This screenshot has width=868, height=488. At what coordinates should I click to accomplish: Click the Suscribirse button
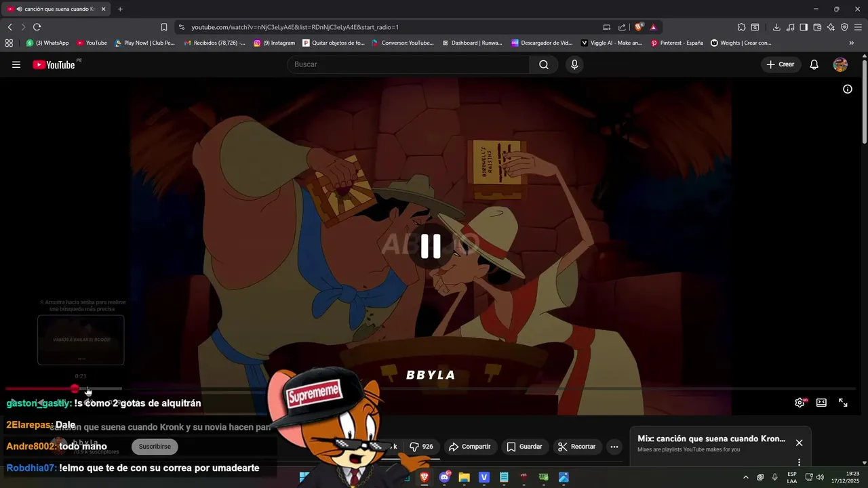coord(155,447)
